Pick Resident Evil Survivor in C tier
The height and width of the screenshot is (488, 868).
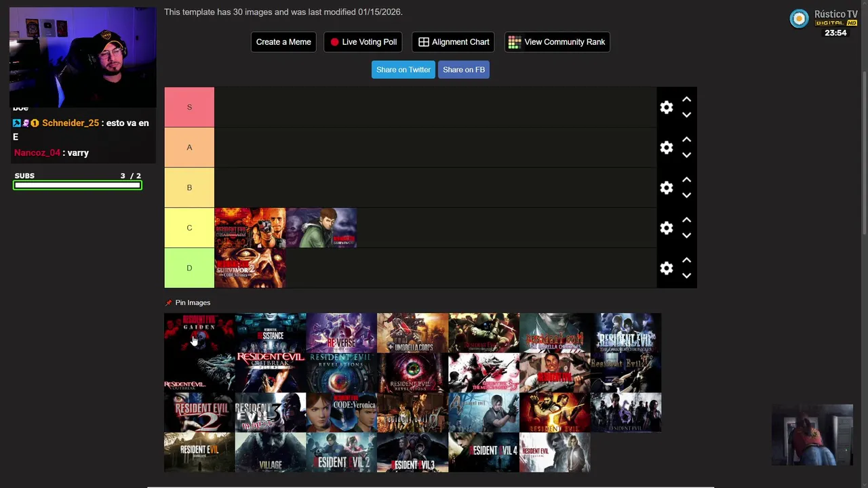[321, 228]
